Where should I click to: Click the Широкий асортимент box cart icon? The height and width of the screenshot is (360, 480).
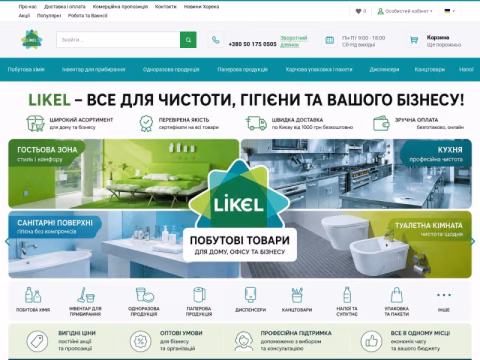click(x=35, y=123)
